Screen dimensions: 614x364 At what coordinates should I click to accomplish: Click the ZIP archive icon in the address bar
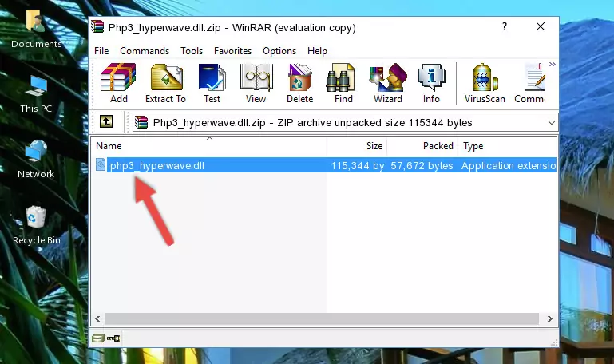141,122
